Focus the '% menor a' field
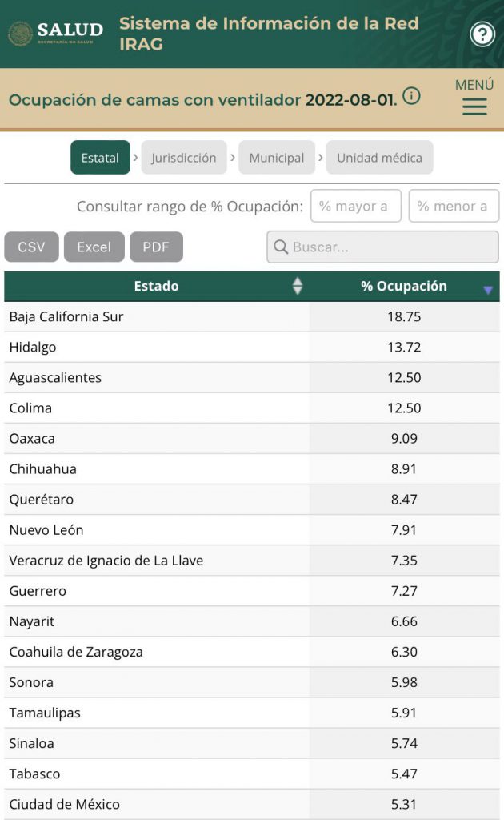This screenshot has height=820, width=504. pyautogui.click(x=454, y=206)
